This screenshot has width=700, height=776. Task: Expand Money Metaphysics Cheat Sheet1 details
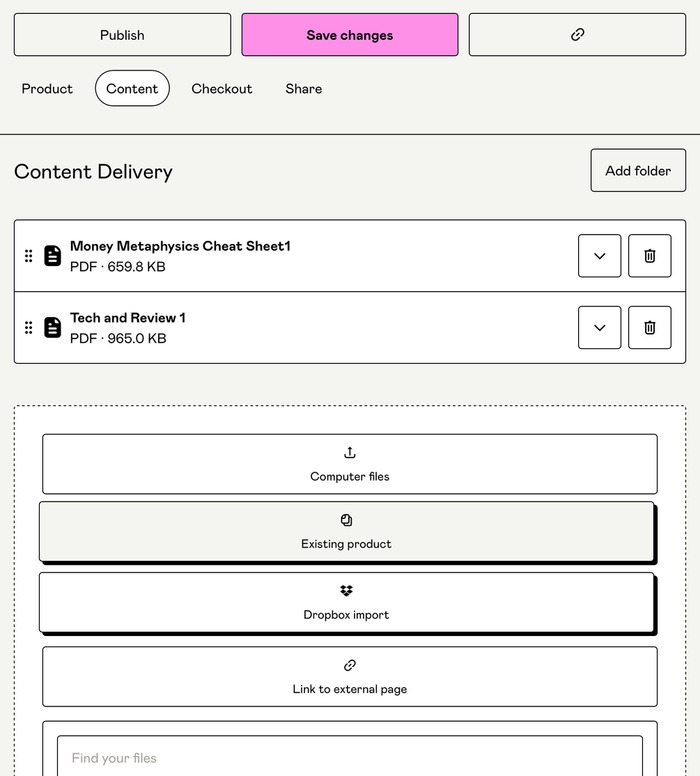[x=599, y=256]
